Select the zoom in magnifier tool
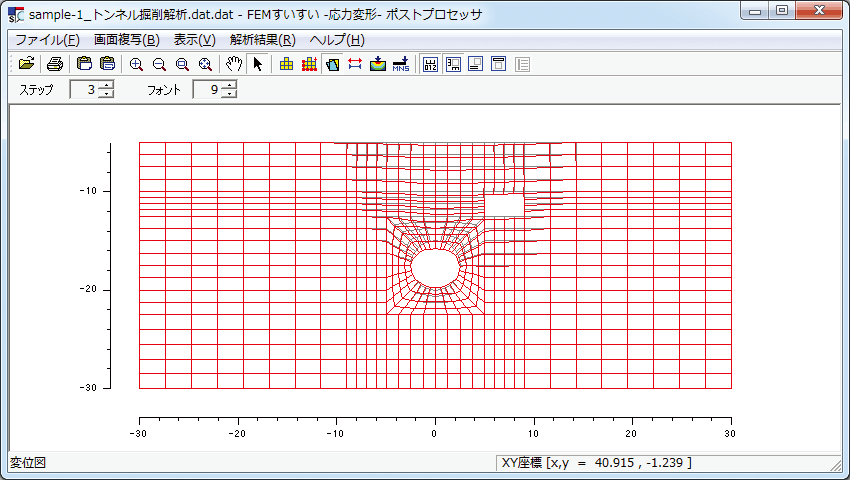850x480 pixels. click(136, 65)
